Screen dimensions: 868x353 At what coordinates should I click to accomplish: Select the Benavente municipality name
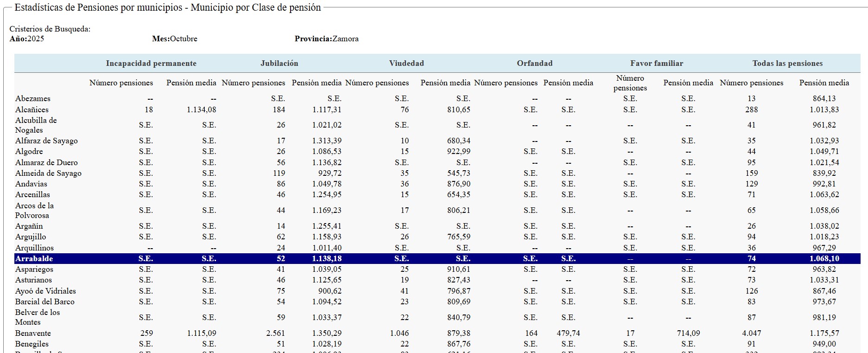(33, 334)
